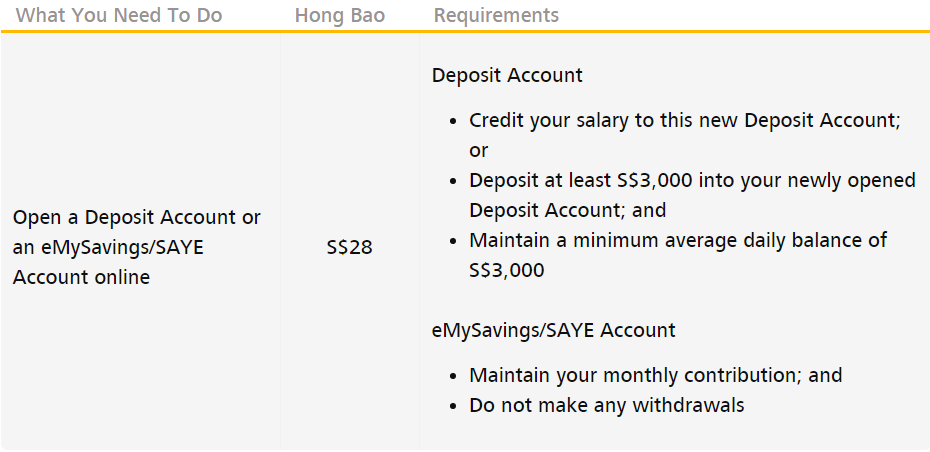Click the "Hong Bao" column header

pyautogui.click(x=340, y=15)
